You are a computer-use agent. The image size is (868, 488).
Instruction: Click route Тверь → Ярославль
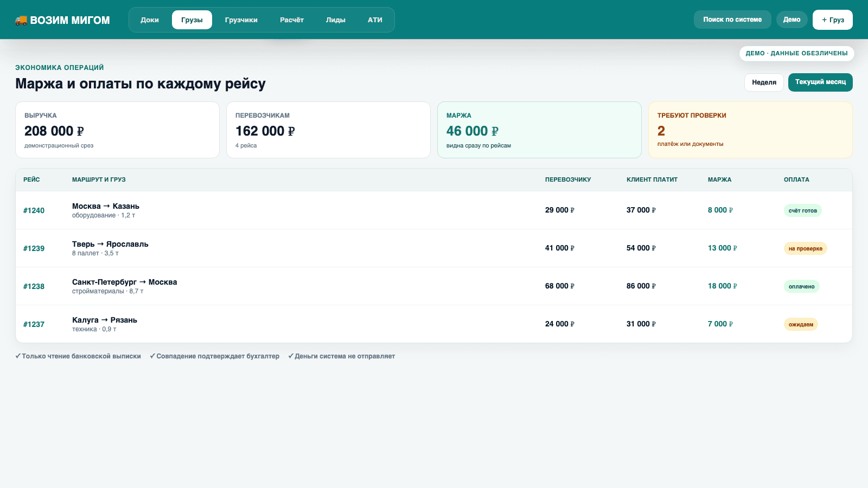click(110, 244)
